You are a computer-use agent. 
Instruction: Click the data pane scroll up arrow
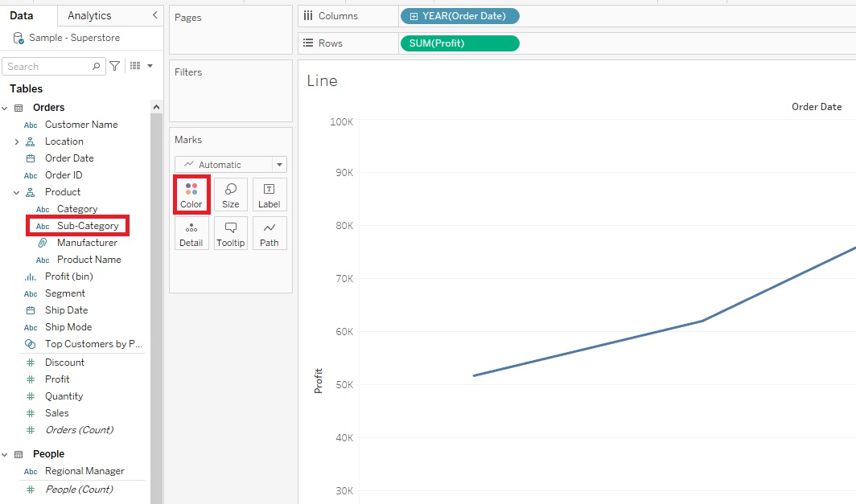pos(156,108)
